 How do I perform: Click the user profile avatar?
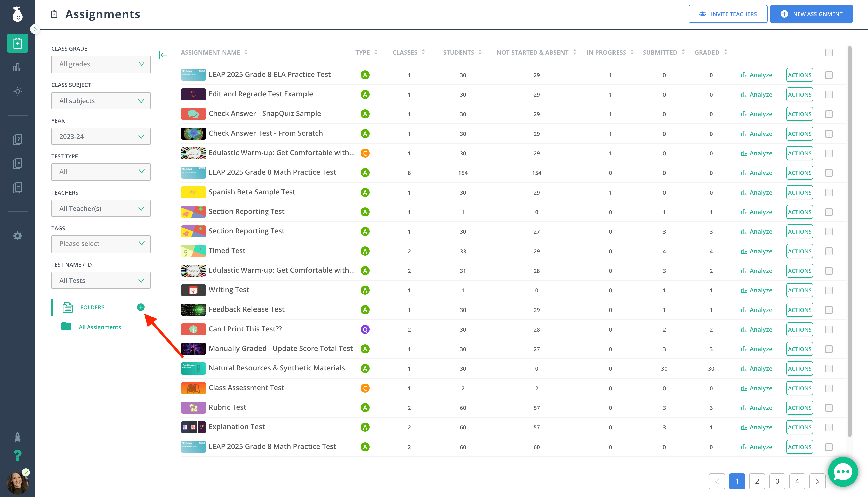pyautogui.click(x=17, y=483)
